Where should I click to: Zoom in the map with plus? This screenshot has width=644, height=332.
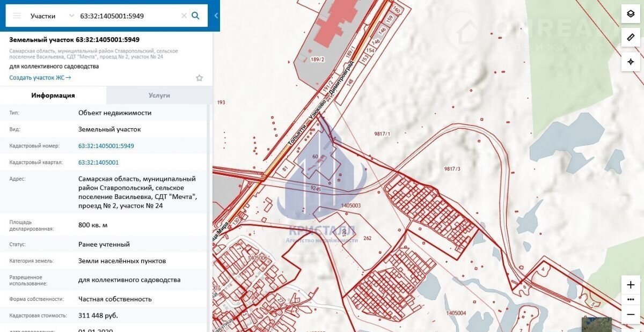click(631, 285)
